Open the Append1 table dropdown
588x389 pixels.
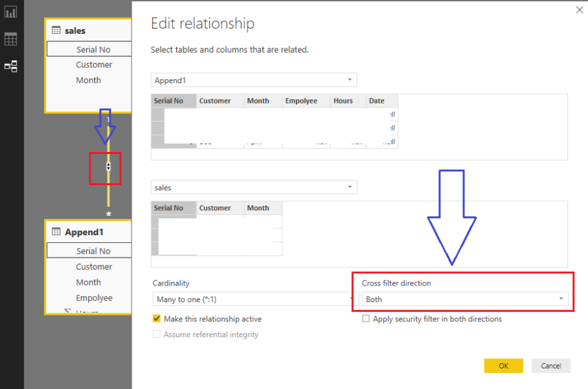coord(254,80)
